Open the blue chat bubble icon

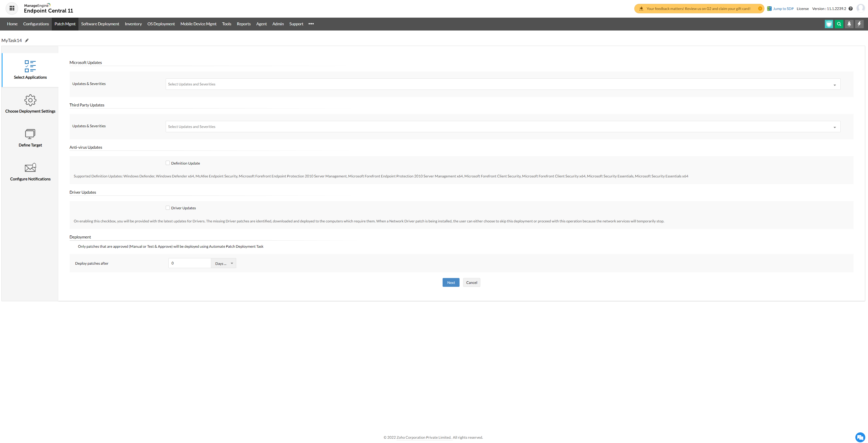click(x=860, y=437)
